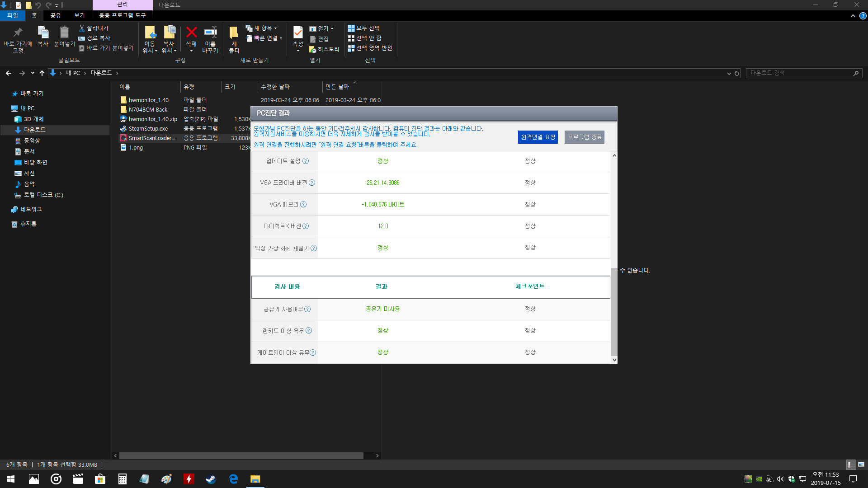Click the New Folder (새 폴더) icon
Viewport: 868px width, 488px height.
point(234,33)
